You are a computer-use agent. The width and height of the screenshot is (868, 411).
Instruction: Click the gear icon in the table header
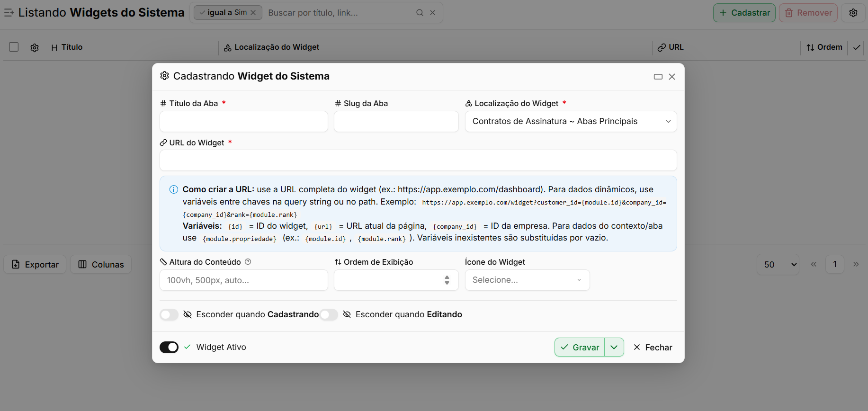pyautogui.click(x=35, y=47)
